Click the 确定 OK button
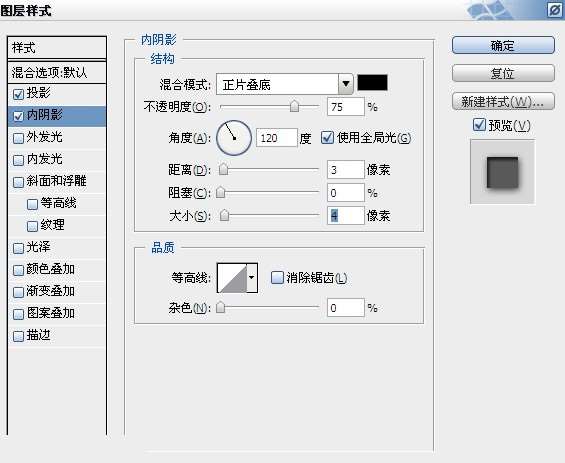The width and height of the screenshot is (565, 463). [x=503, y=45]
